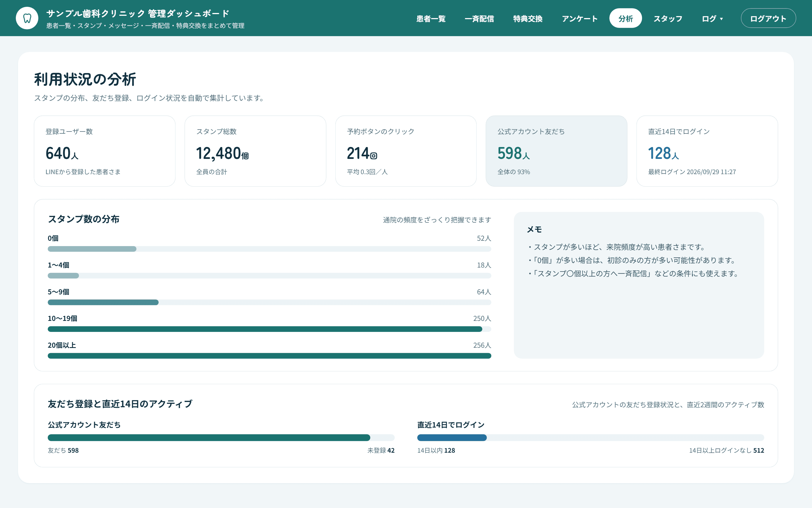The width and height of the screenshot is (812, 508).
Task: Click 最終ログイン 2026/09/29 11:27 text
Action: point(692,172)
